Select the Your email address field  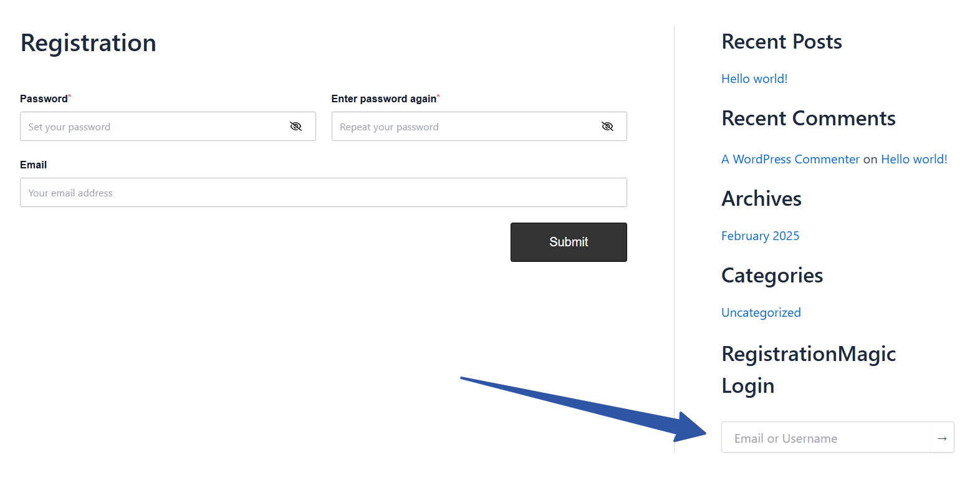(323, 193)
